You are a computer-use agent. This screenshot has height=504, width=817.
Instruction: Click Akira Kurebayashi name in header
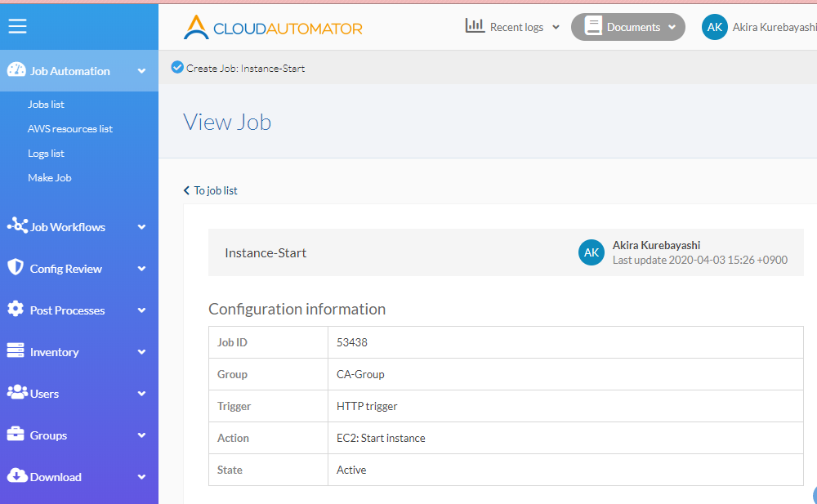coord(775,27)
